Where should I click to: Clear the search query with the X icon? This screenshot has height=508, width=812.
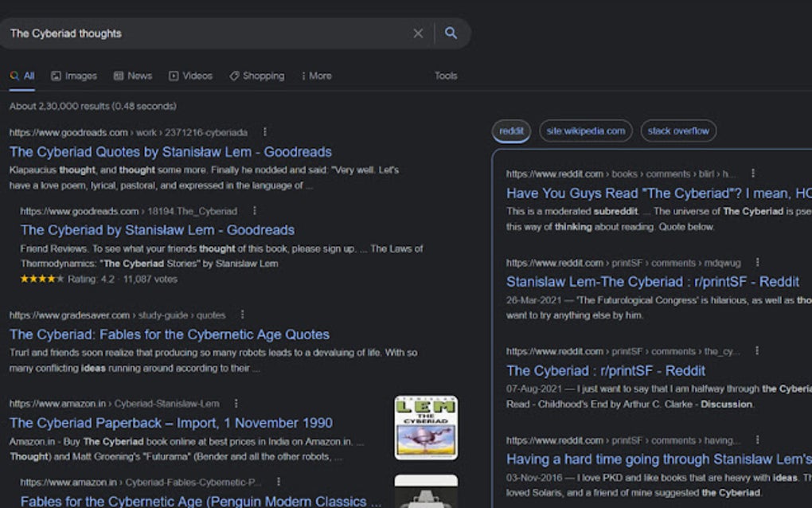tap(418, 33)
